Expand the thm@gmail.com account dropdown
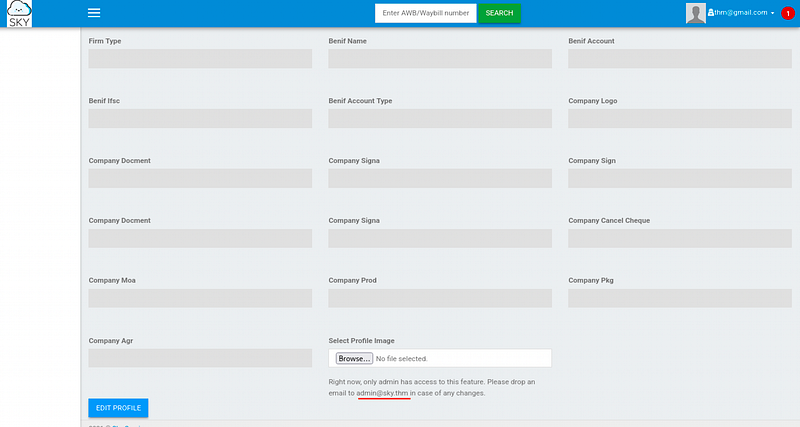This screenshot has width=800, height=427. [741, 13]
